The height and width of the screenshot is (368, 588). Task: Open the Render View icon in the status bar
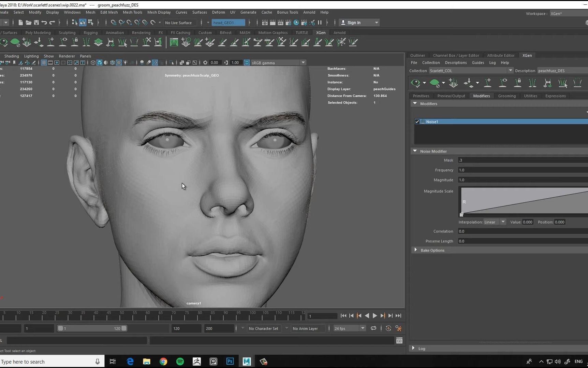[x=265, y=23]
